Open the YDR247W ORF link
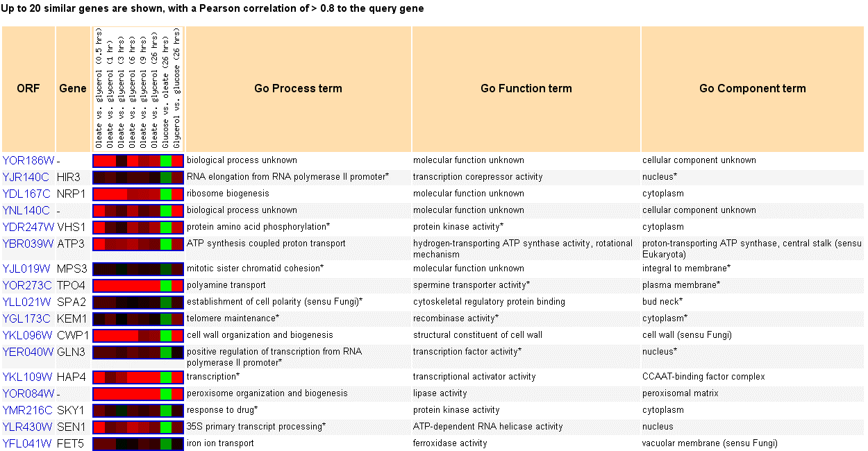Screen dimensions: 868x451 (28, 227)
